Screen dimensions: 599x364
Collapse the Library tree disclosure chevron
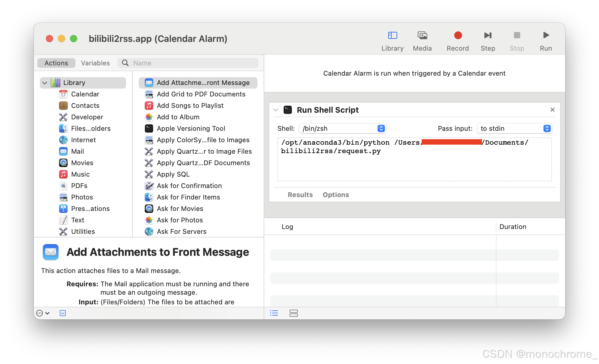(x=45, y=83)
